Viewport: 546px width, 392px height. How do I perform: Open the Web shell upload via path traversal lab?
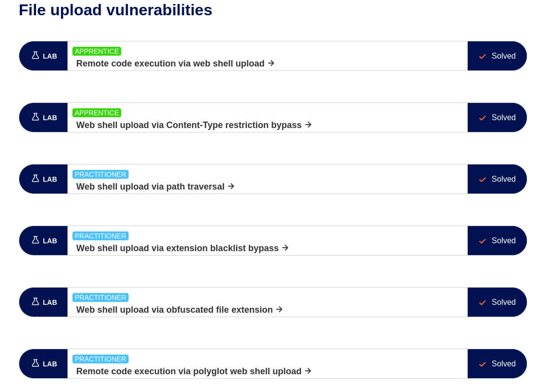150,187
